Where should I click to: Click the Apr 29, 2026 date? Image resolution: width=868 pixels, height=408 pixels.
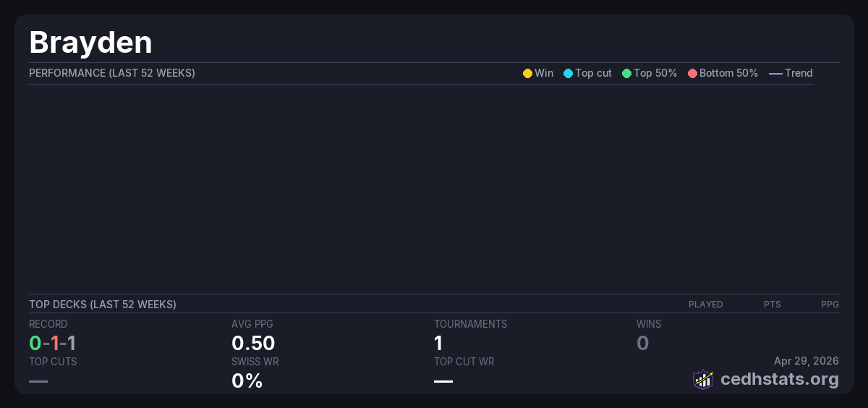pos(806,361)
